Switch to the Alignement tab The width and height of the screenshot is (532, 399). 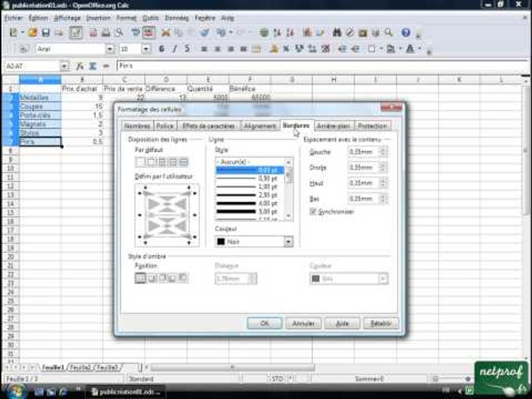click(x=260, y=126)
